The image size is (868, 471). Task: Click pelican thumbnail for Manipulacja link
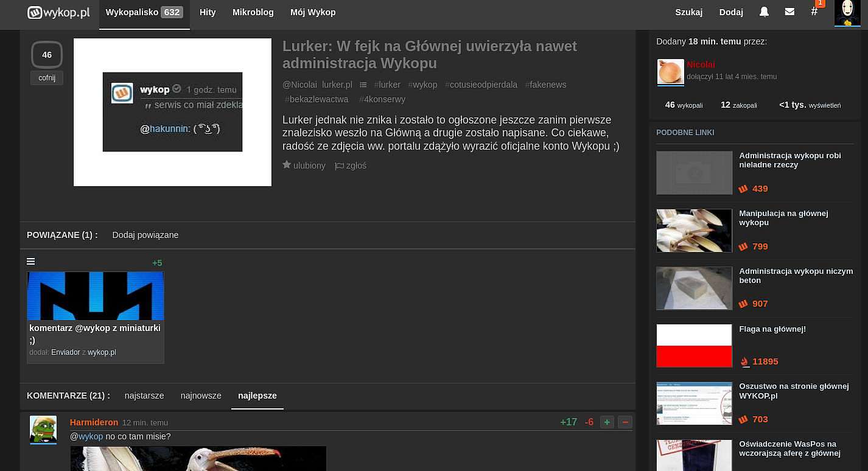(694, 231)
